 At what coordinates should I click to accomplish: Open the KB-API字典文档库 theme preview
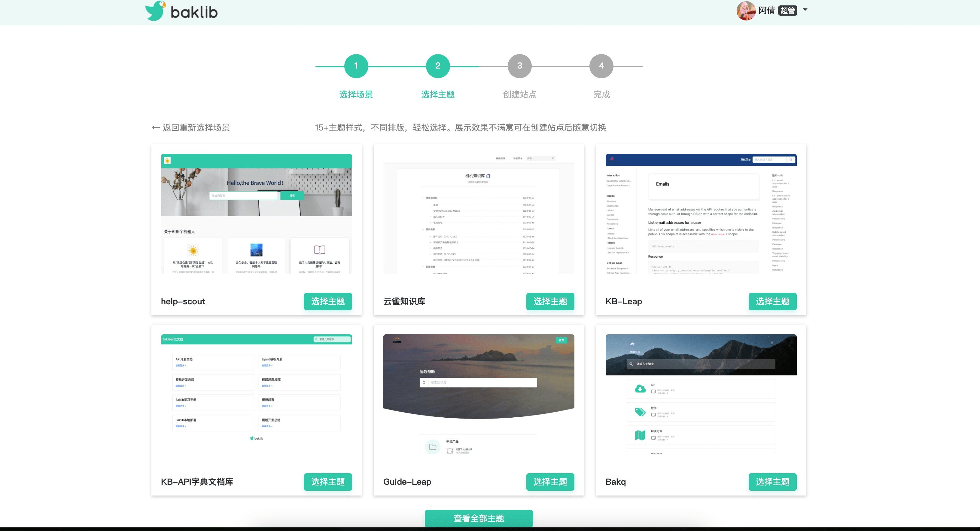tap(256, 394)
